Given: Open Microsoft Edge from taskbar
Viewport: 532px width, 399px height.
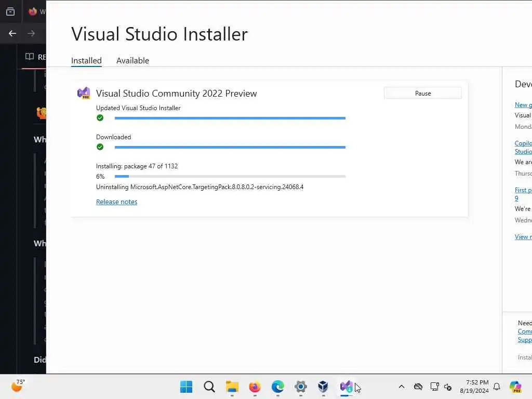Looking at the screenshot, I should point(278,387).
